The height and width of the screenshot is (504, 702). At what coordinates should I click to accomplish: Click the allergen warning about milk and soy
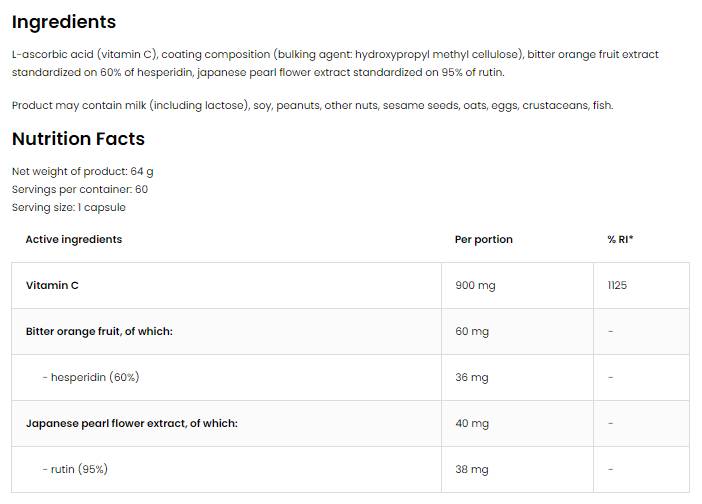click(x=312, y=105)
